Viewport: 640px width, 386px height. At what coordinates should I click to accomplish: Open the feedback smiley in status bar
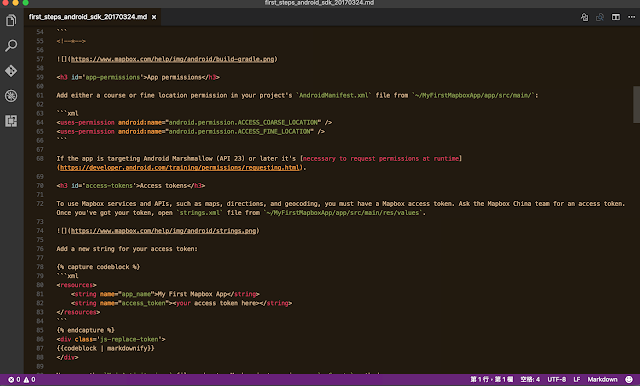629,379
